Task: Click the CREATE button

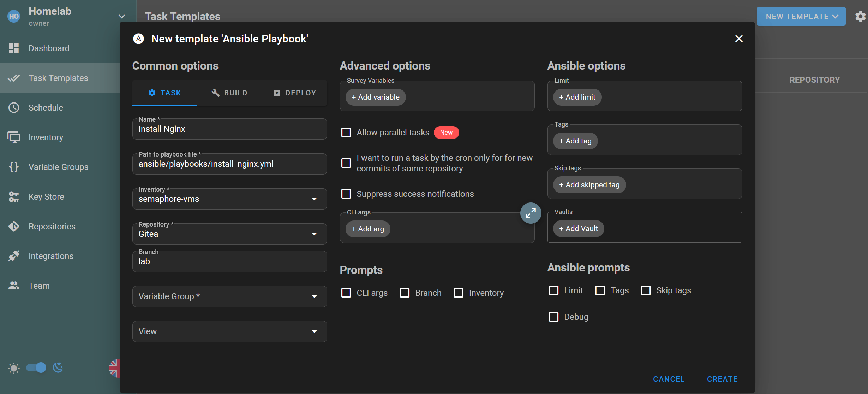Action: pos(722,378)
